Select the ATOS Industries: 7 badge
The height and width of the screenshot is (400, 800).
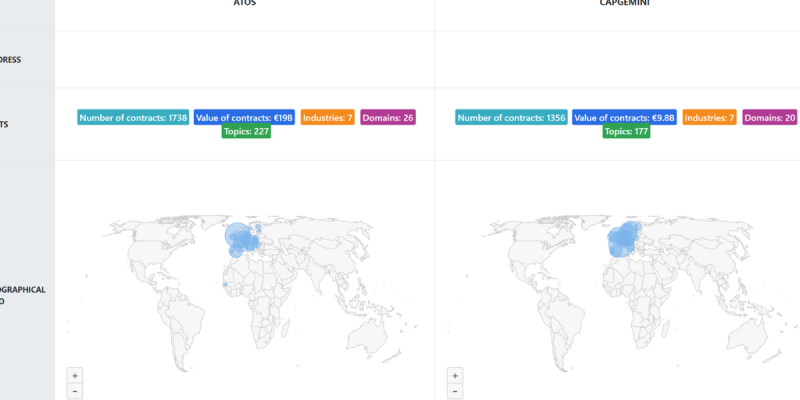coord(328,117)
